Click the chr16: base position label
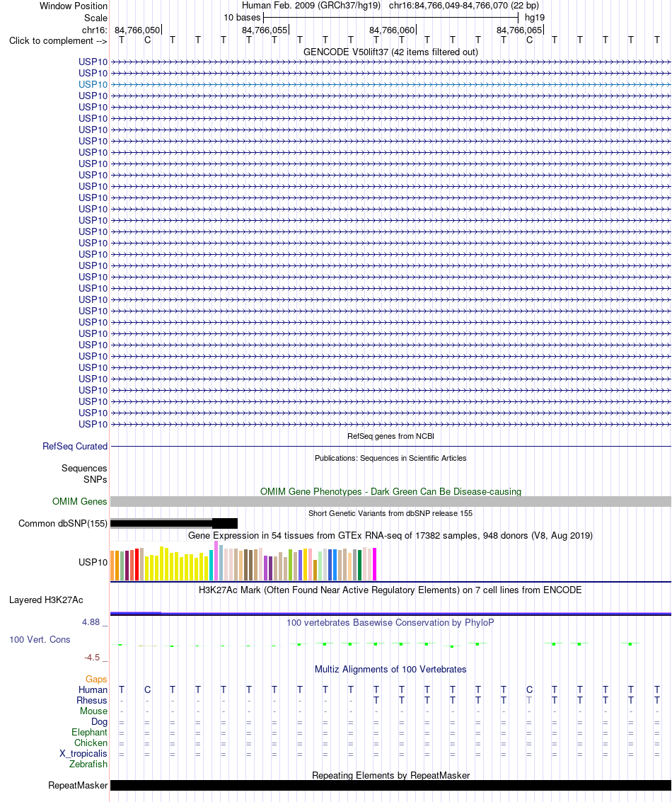 point(95,30)
